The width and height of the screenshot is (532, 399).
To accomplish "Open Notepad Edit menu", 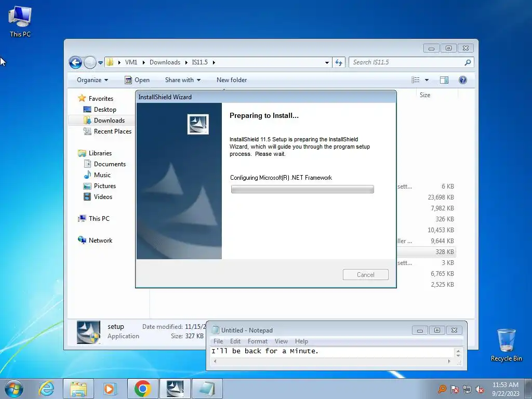I will pos(235,341).
